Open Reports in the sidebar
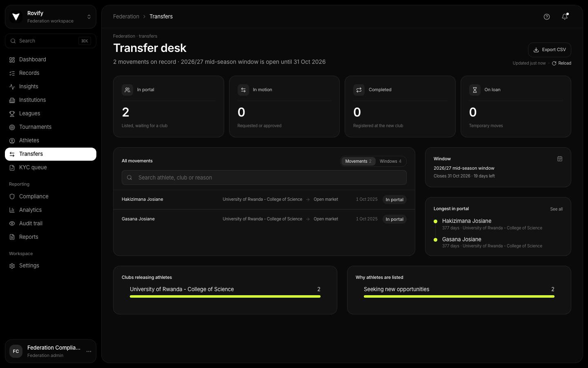588x368 pixels. pos(51,237)
